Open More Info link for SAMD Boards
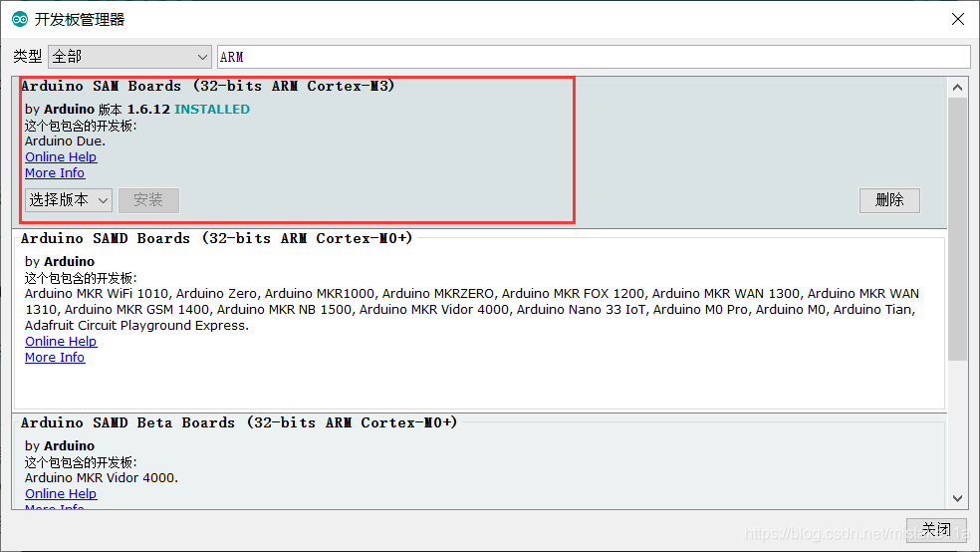Image resolution: width=980 pixels, height=552 pixels. (55, 358)
